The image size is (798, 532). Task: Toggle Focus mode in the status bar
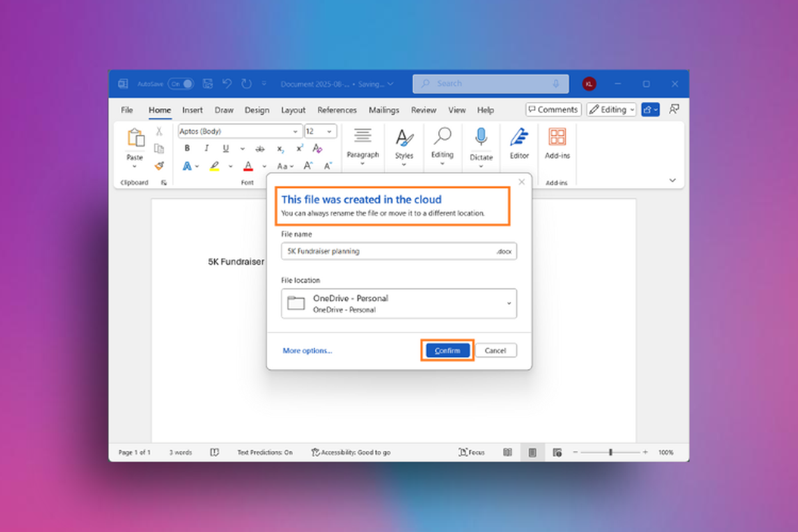[x=471, y=452]
